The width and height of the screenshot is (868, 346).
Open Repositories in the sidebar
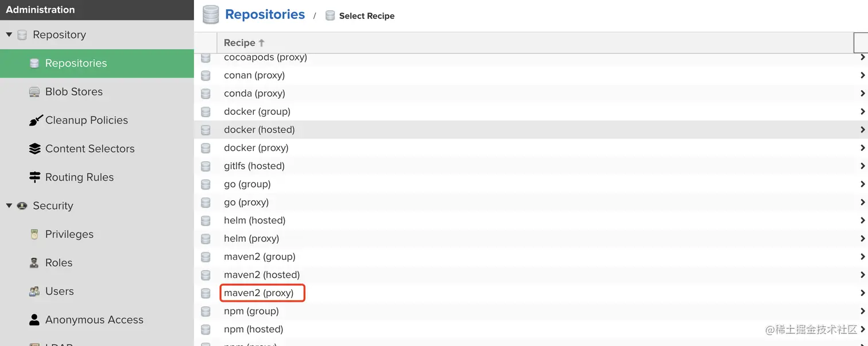pos(97,63)
